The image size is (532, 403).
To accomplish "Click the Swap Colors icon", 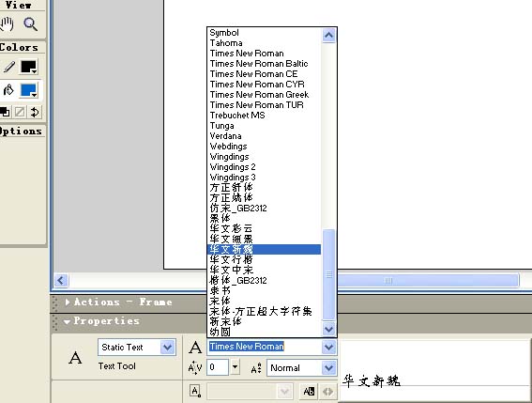I will click(35, 112).
